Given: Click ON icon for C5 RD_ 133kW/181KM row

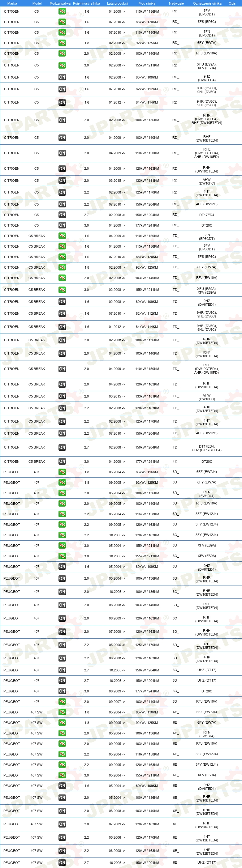Looking at the screenshot, I should coord(62,181).
